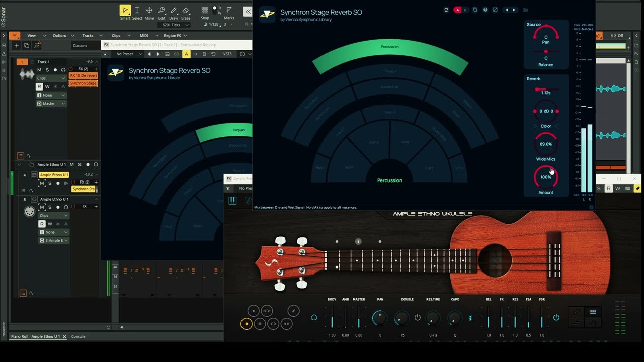Viewport: 644px width, 362px height.
Task: Open Synchron Stage effect on Track 1
Action: point(84,83)
